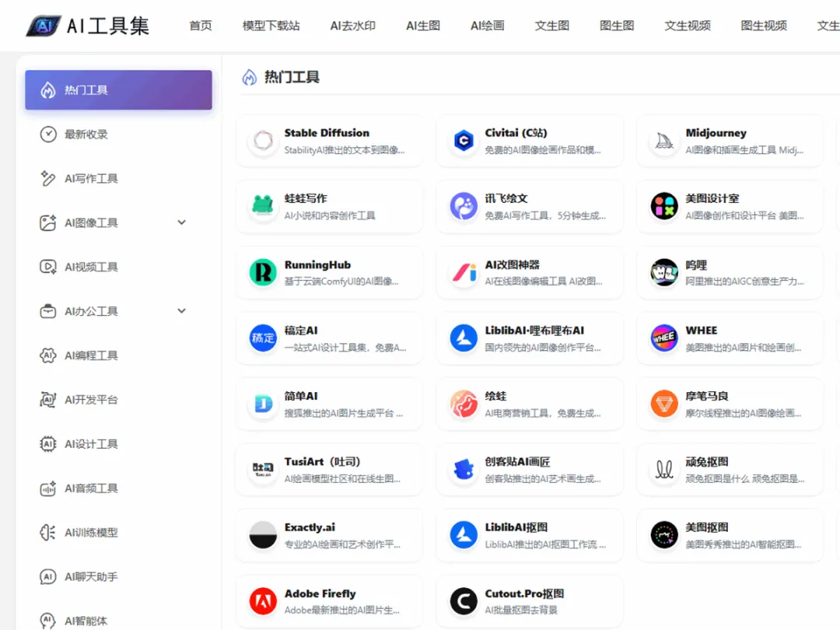
Task: Click the 创客贴AI画匠 icon
Action: click(464, 469)
